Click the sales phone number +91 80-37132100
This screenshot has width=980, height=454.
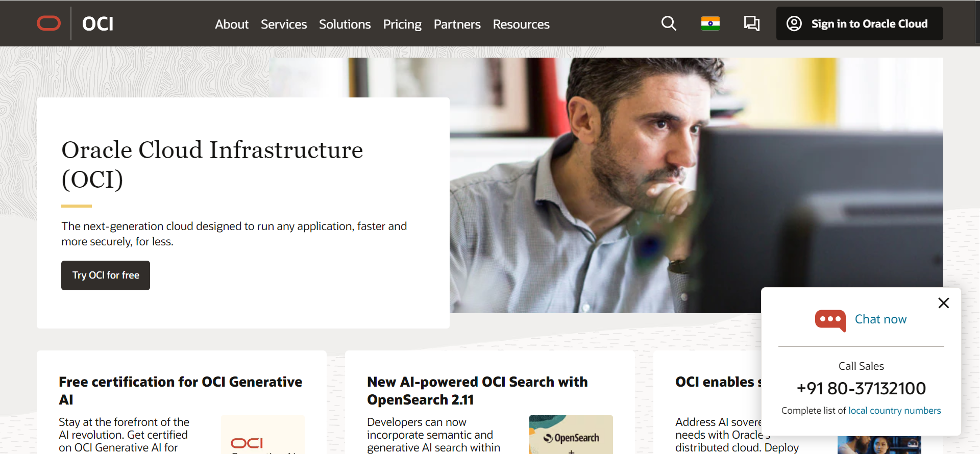click(x=861, y=388)
